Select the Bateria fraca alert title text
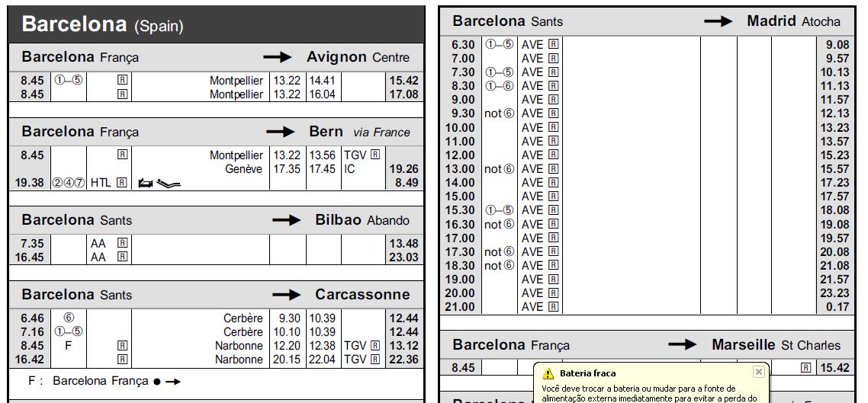868x403 pixels. (587, 374)
